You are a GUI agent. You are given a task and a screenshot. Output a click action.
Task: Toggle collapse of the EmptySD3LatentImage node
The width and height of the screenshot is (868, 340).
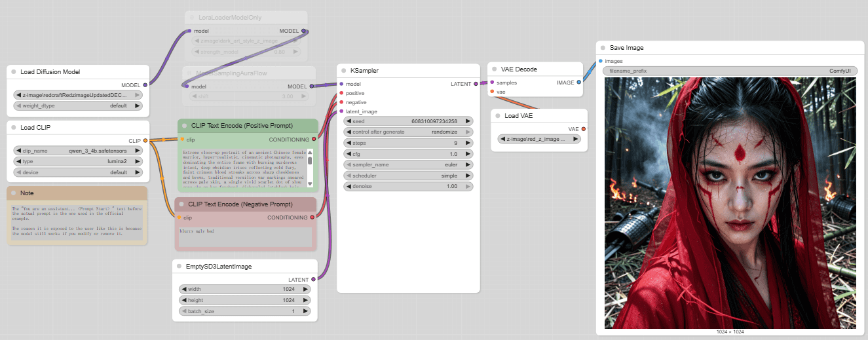coord(179,267)
